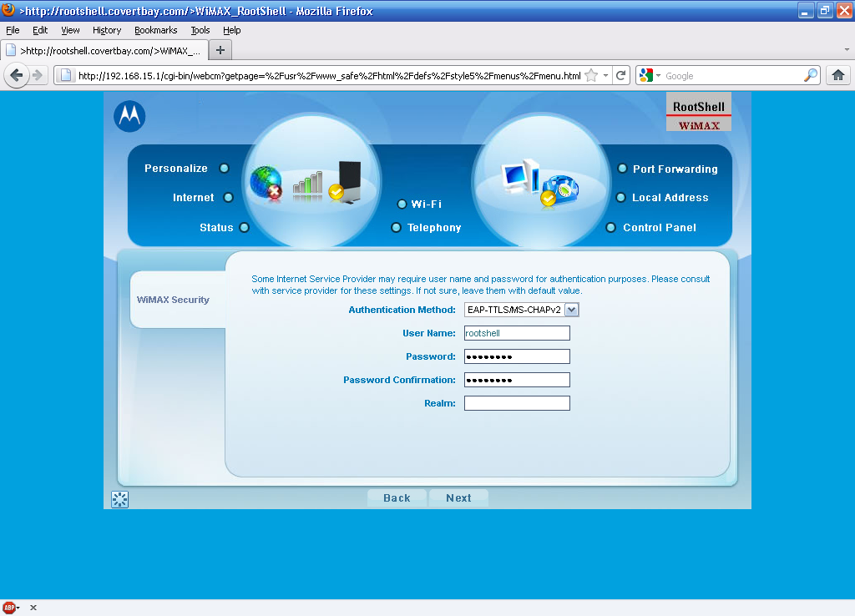
Task: Click the page identity icon in address bar
Action: [x=65, y=75]
